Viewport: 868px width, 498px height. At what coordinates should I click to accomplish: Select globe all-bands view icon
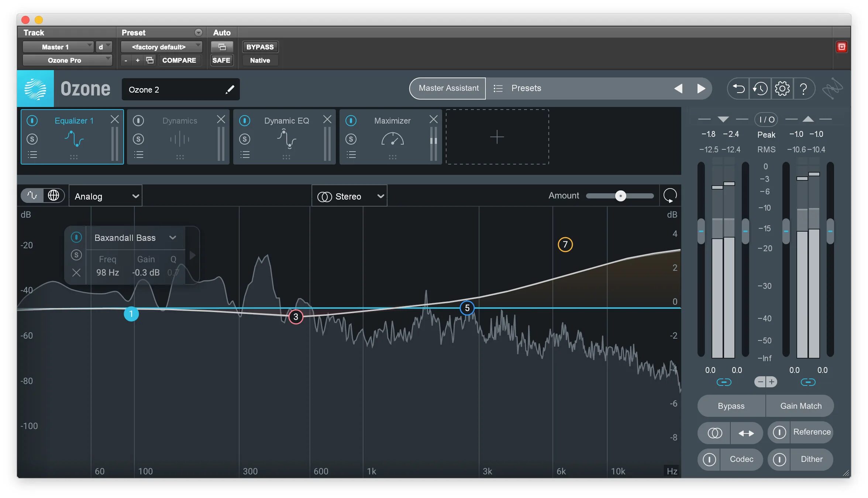(x=54, y=195)
